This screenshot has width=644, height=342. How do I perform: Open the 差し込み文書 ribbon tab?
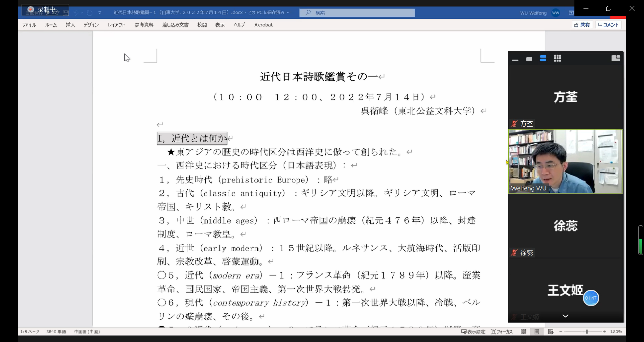click(175, 25)
